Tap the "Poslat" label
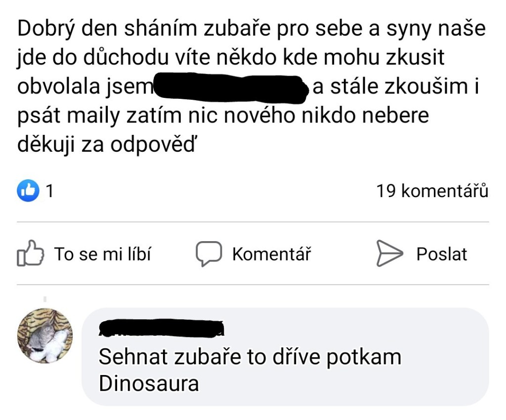 [441, 254]
